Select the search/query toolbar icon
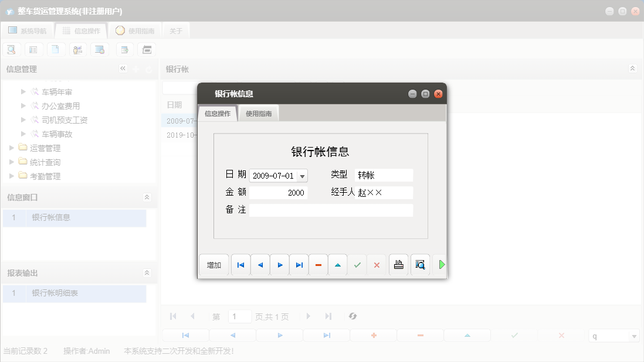644x362 pixels. pos(11,49)
